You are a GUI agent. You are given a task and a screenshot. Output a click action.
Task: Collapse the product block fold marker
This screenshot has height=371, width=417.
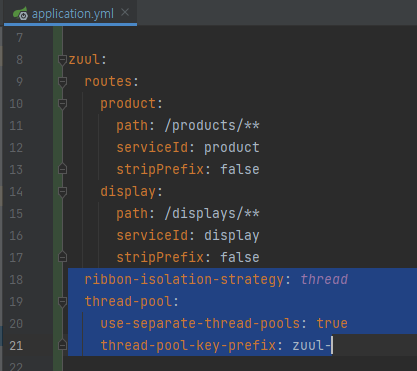pyautogui.click(x=62, y=104)
